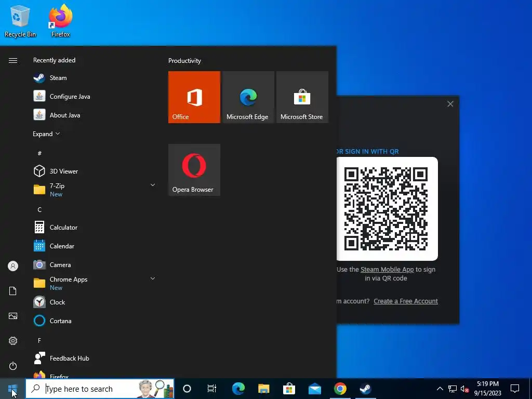Open Cortana from the app list
The width and height of the screenshot is (532, 399).
95,321
